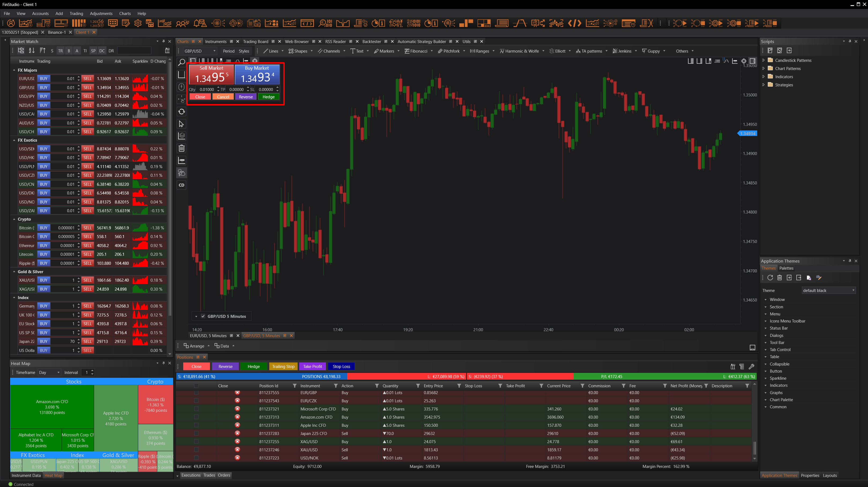Click the refresh chart icon in sidebar
This screenshot has width=868, height=487.
(181, 112)
